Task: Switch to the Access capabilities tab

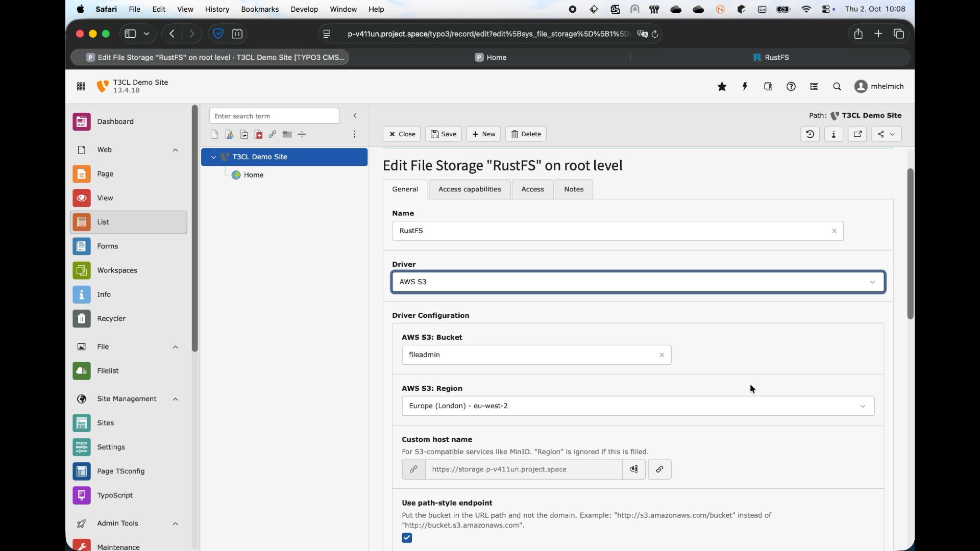Action: tap(469, 189)
